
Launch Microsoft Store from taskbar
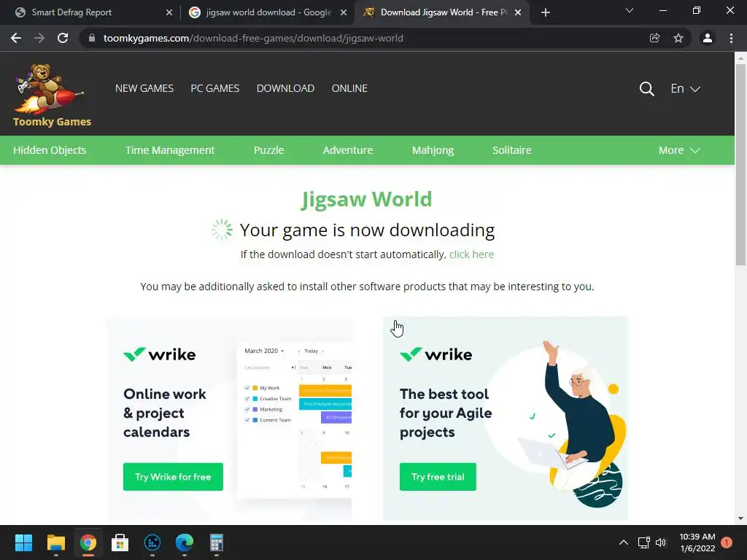[120, 542]
